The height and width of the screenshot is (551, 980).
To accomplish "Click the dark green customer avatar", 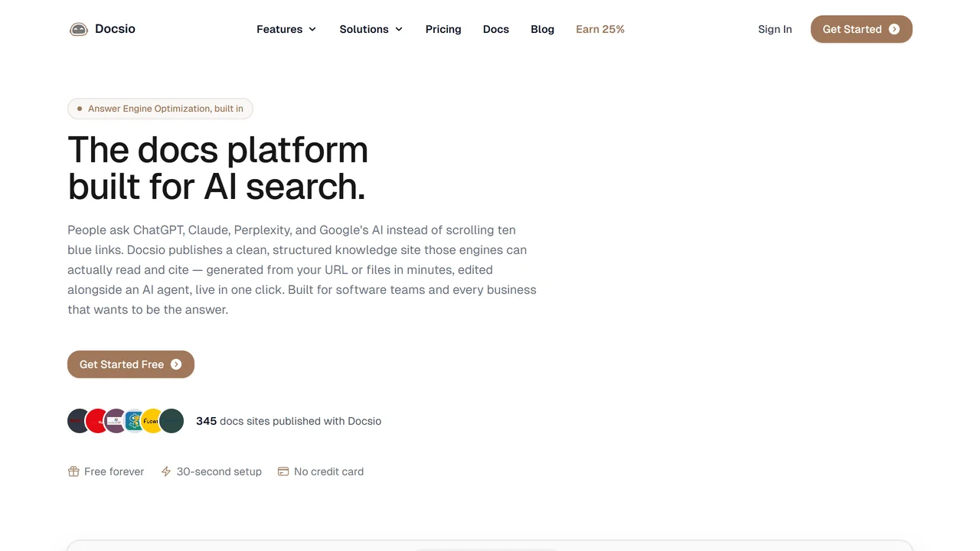I will click(171, 421).
